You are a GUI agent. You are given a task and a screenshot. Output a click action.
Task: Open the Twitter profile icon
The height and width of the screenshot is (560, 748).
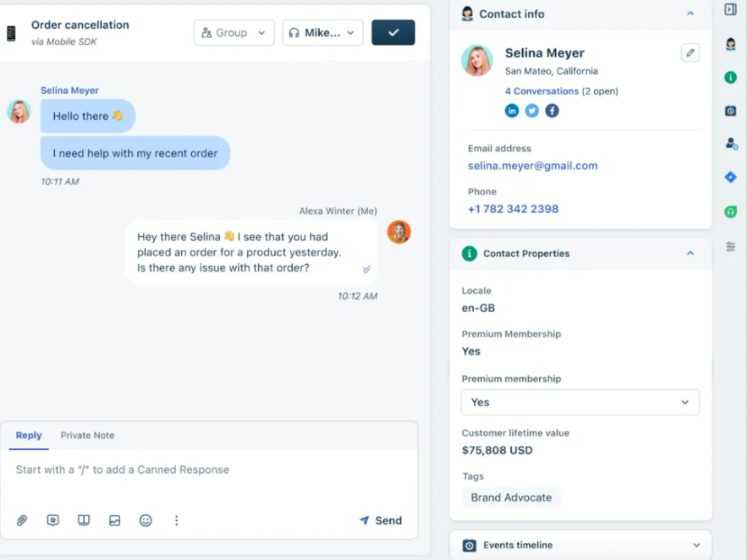click(532, 111)
